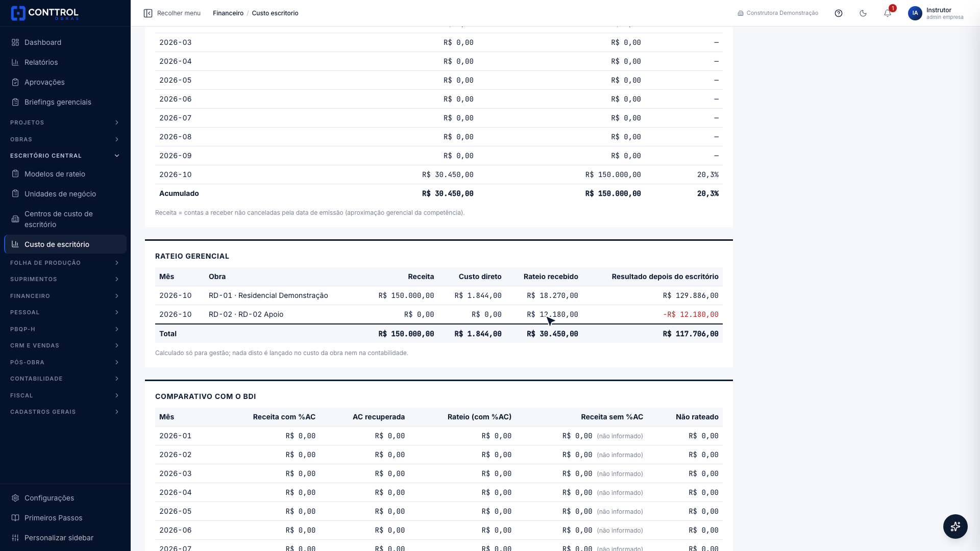Click the Dashboard grid icon

coord(15,42)
